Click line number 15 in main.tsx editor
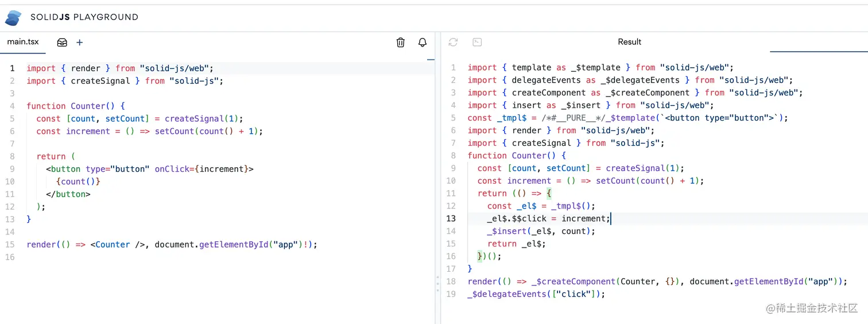The width and height of the screenshot is (868, 324). [10, 245]
